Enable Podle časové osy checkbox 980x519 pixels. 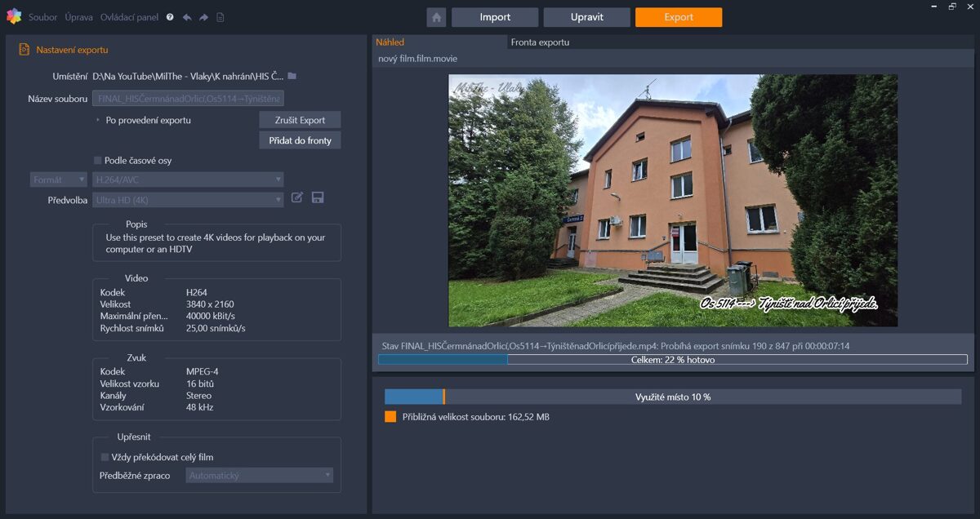pyautogui.click(x=98, y=161)
